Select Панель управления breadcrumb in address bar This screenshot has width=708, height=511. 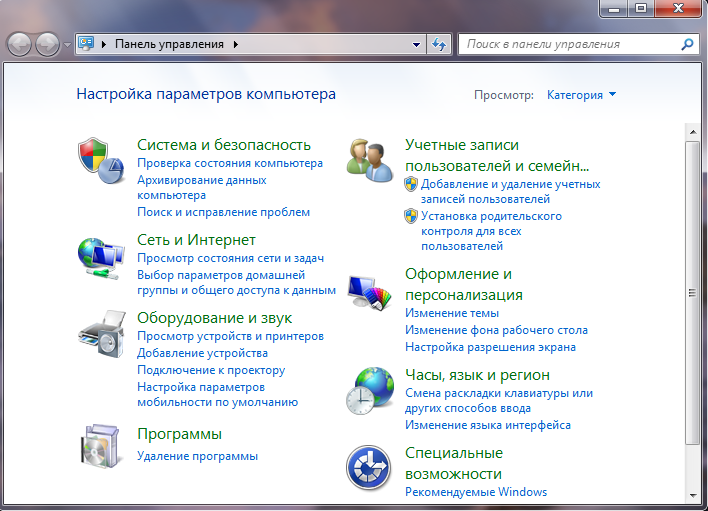(x=169, y=44)
